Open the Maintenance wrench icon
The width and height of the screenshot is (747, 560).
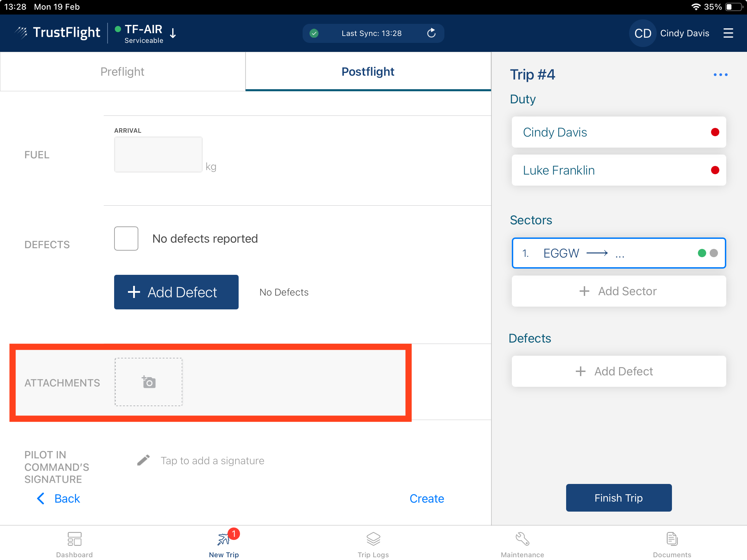522,539
